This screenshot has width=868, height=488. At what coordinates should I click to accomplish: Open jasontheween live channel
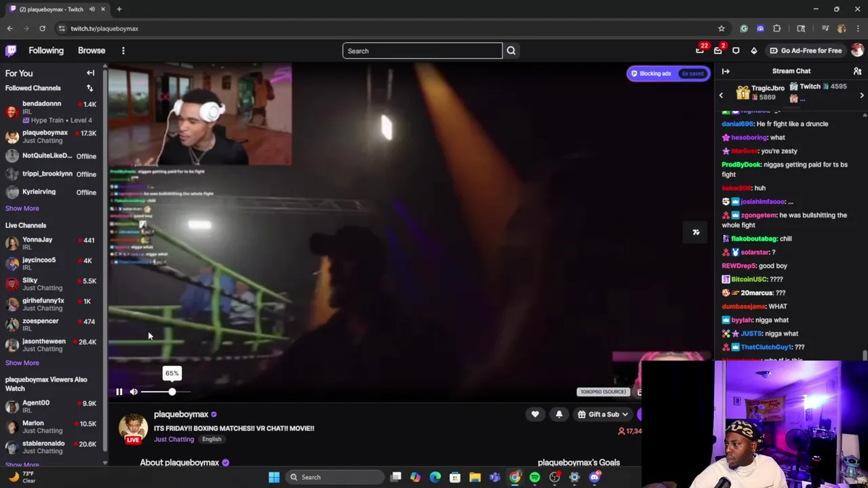pyautogui.click(x=51, y=345)
